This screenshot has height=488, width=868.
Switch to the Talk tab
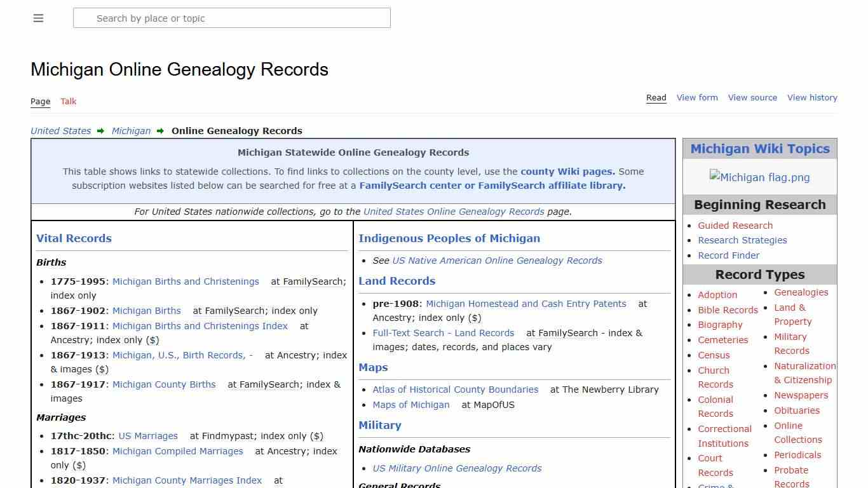tap(68, 102)
